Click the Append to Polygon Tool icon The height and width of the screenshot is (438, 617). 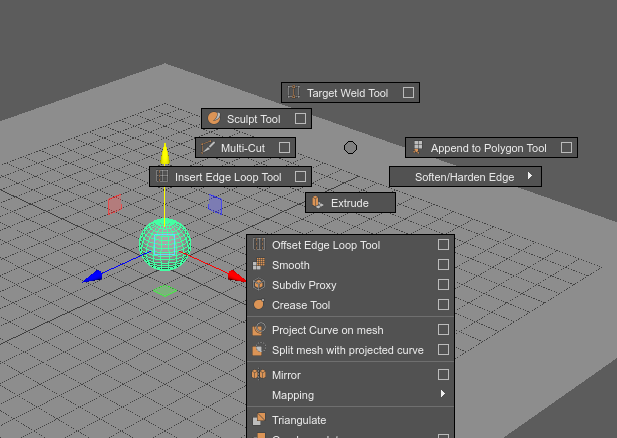point(418,148)
